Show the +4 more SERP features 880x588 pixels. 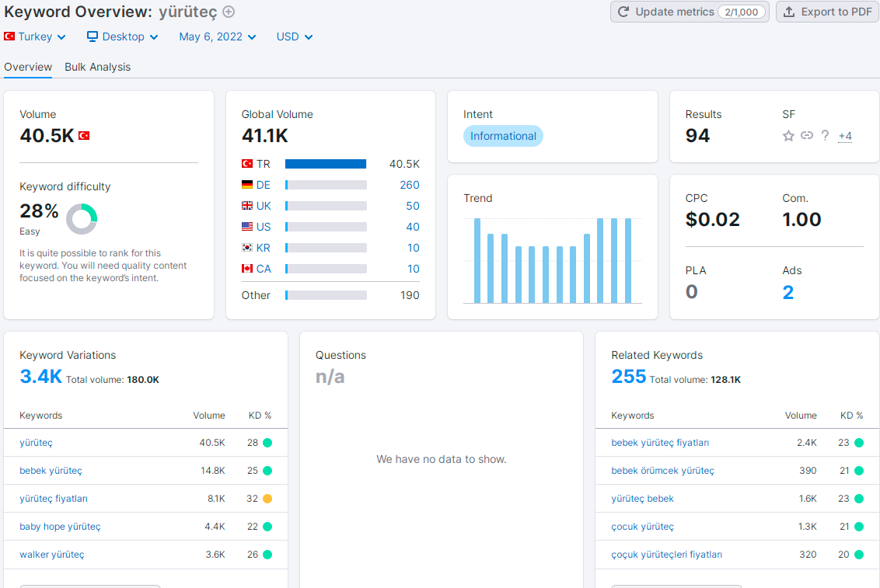pyautogui.click(x=845, y=136)
